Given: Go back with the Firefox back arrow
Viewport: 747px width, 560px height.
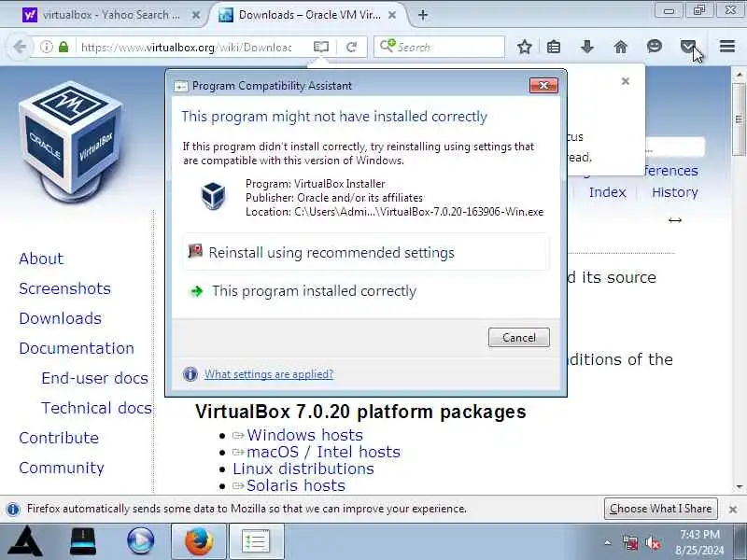Looking at the screenshot, I should click(20, 47).
